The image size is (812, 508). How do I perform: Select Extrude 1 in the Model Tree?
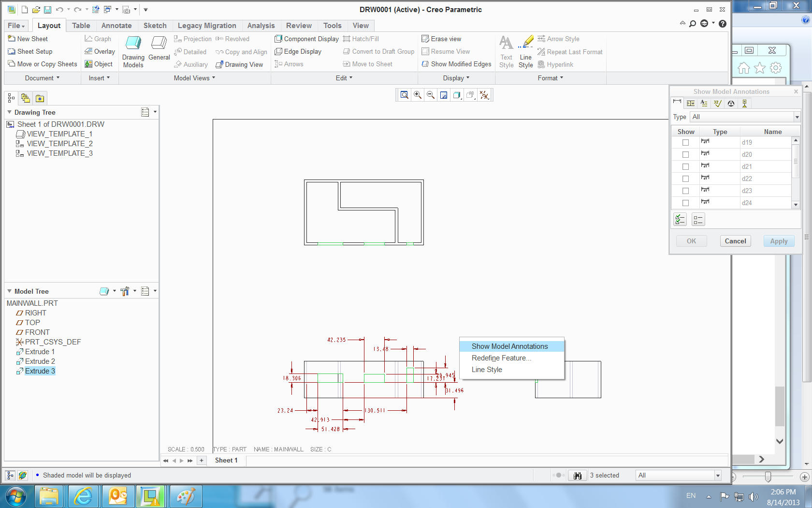40,352
